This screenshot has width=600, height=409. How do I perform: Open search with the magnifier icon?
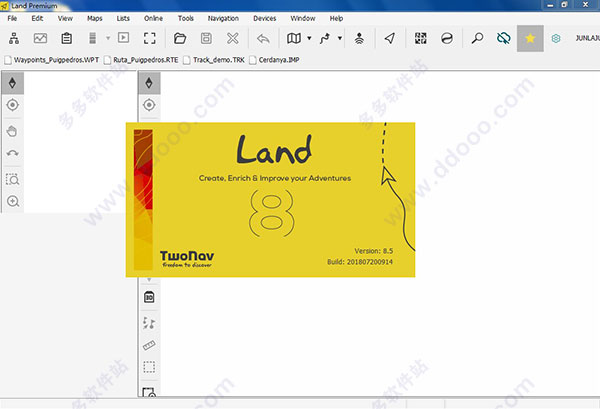[x=477, y=38]
